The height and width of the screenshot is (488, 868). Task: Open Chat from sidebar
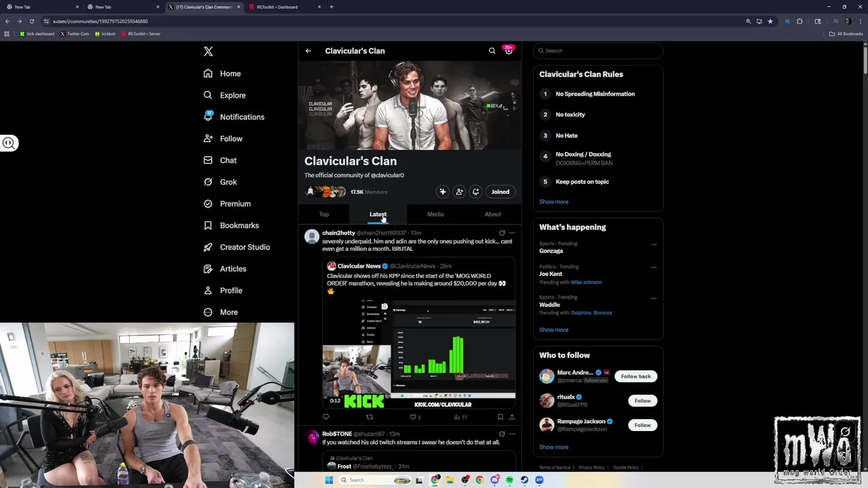coord(220,160)
